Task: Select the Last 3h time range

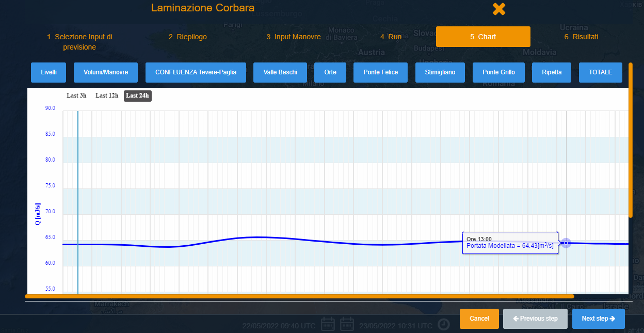Action: [76, 96]
